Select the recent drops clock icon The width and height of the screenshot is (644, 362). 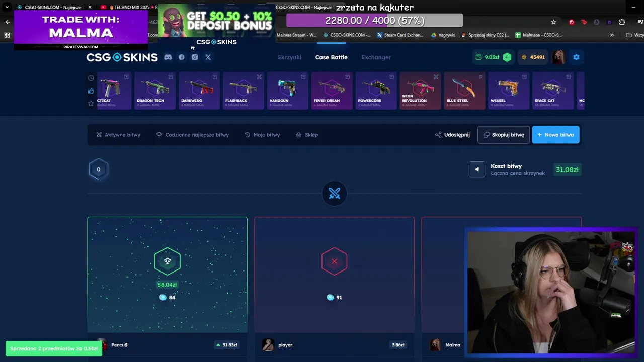[91, 78]
